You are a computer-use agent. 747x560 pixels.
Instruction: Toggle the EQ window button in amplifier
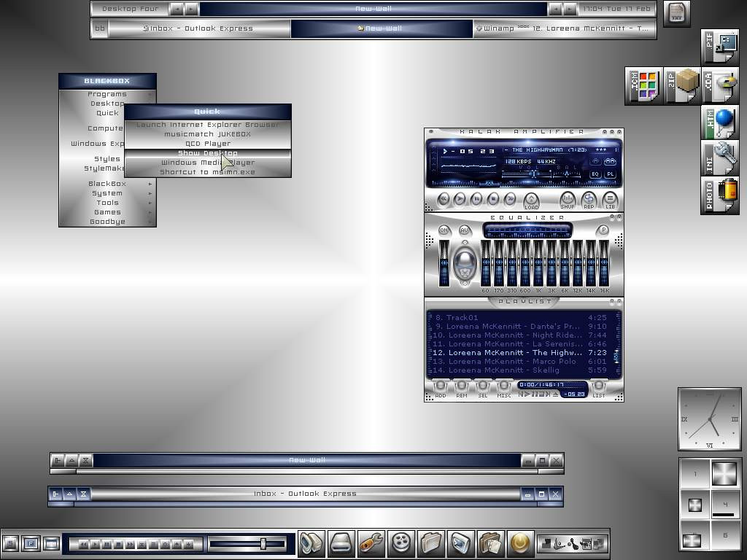point(595,174)
